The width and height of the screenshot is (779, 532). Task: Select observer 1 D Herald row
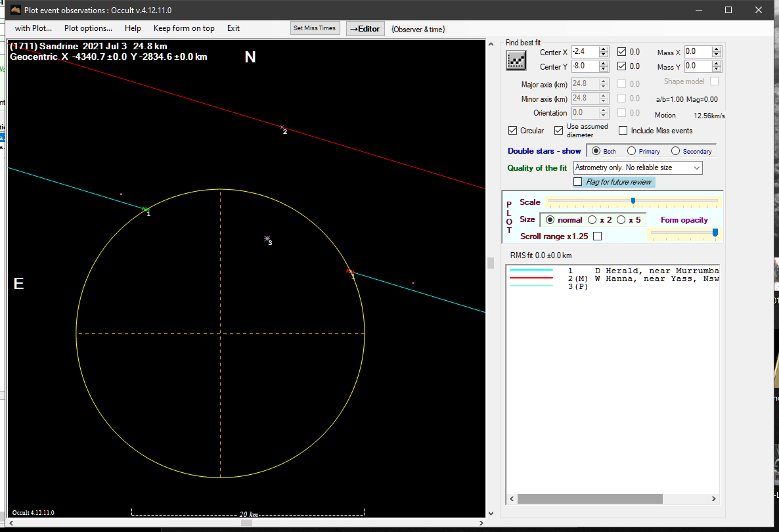click(x=613, y=271)
